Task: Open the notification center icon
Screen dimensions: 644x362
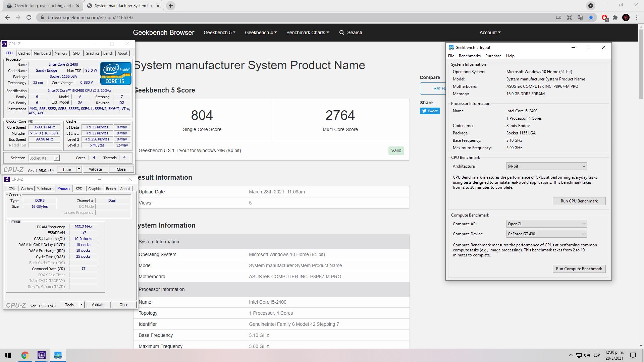Action: click(x=633, y=355)
